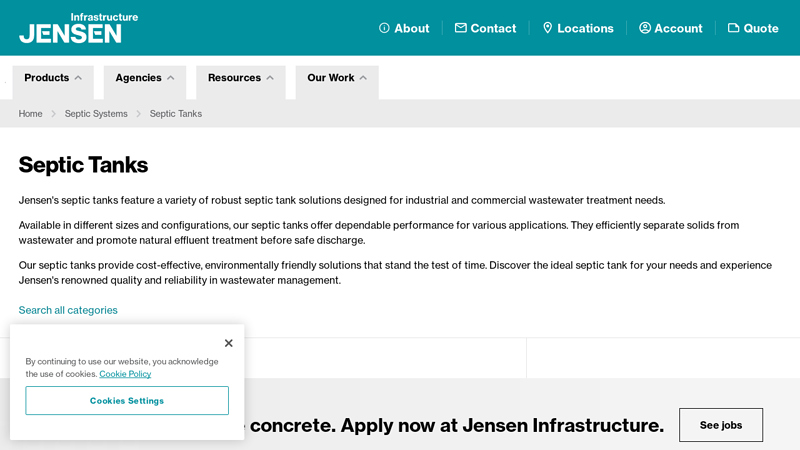The image size is (800, 450).
Task: Navigate to Septic Systems breadcrumb
Action: [96, 114]
